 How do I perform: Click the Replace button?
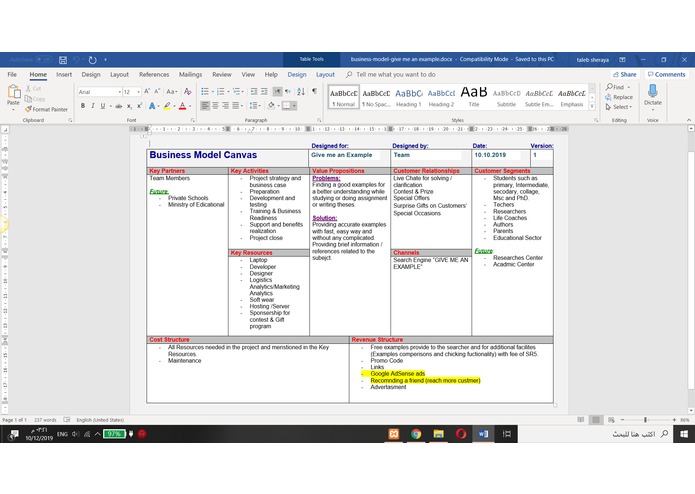(x=619, y=97)
